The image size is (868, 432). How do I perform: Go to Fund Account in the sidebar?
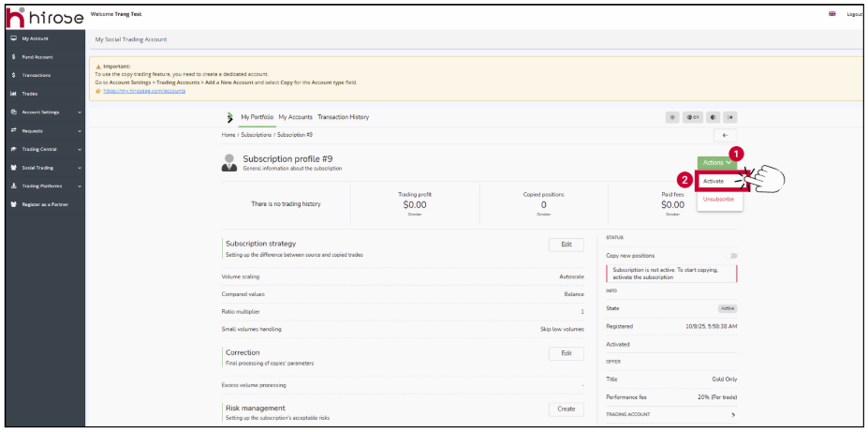[x=37, y=57]
